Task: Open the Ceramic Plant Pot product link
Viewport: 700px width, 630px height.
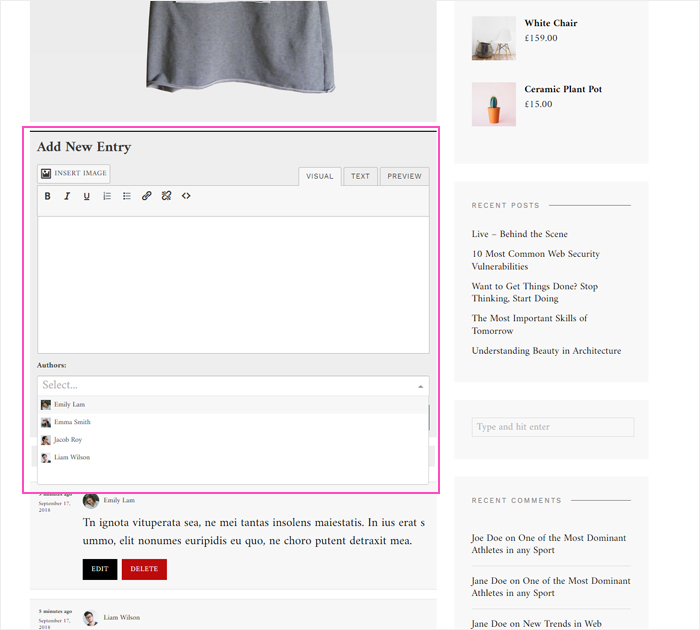Action: [x=563, y=89]
